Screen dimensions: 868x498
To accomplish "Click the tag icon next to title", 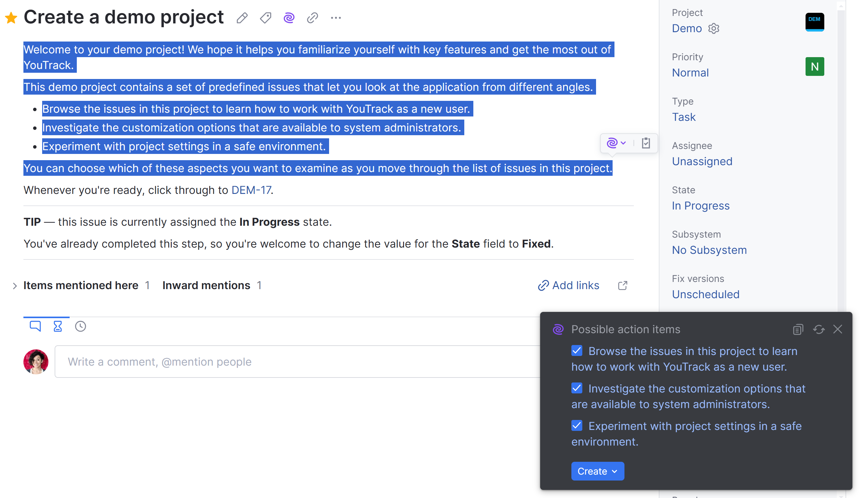I will click(x=265, y=18).
